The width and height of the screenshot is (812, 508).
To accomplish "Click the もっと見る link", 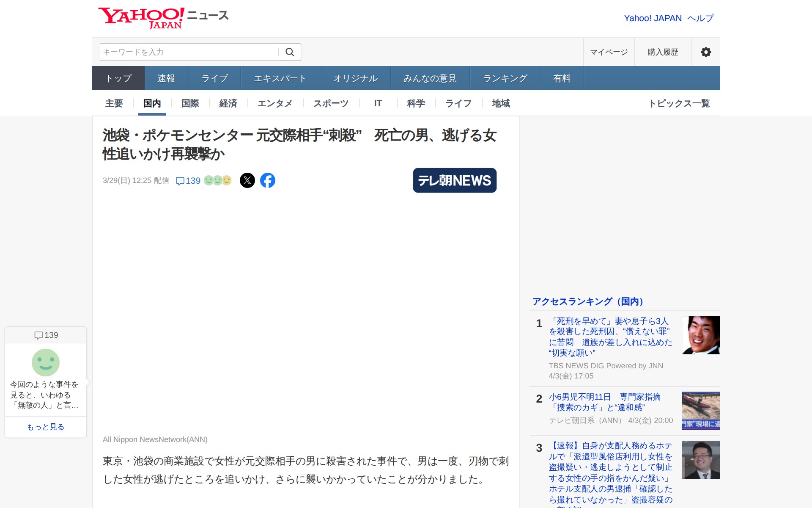I will 46,427.
